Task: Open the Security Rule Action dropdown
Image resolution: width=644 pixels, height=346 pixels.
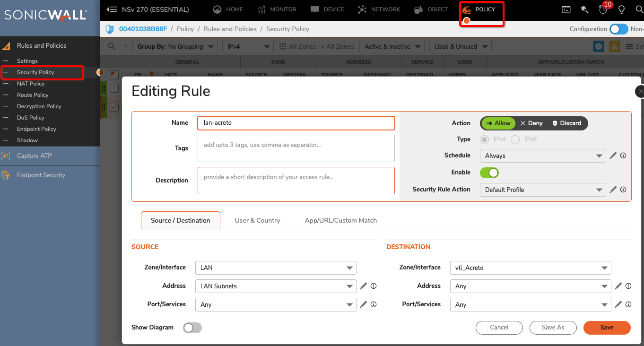Action: [x=543, y=190]
